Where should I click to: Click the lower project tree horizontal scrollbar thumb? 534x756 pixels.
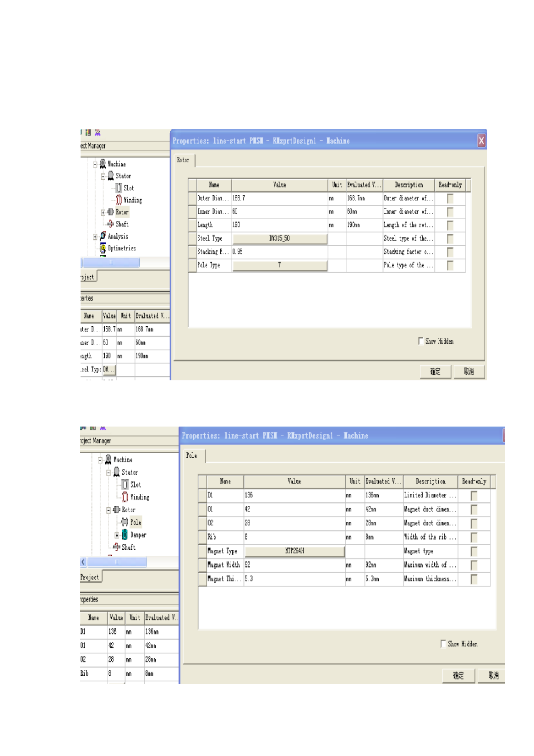(117, 562)
